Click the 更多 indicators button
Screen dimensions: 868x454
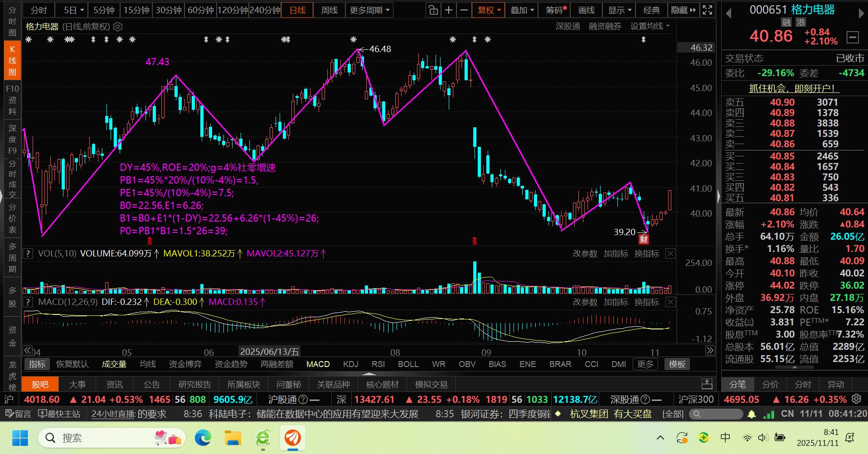pyautogui.click(x=645, y=364)
